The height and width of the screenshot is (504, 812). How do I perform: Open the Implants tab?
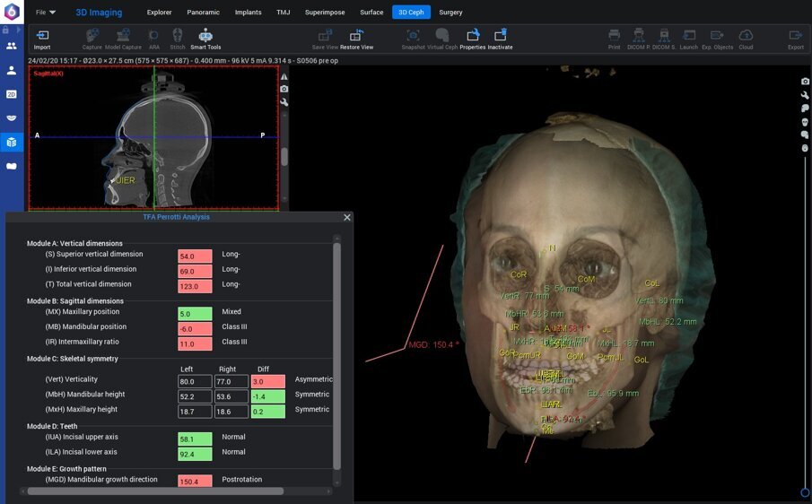point(248,13)
